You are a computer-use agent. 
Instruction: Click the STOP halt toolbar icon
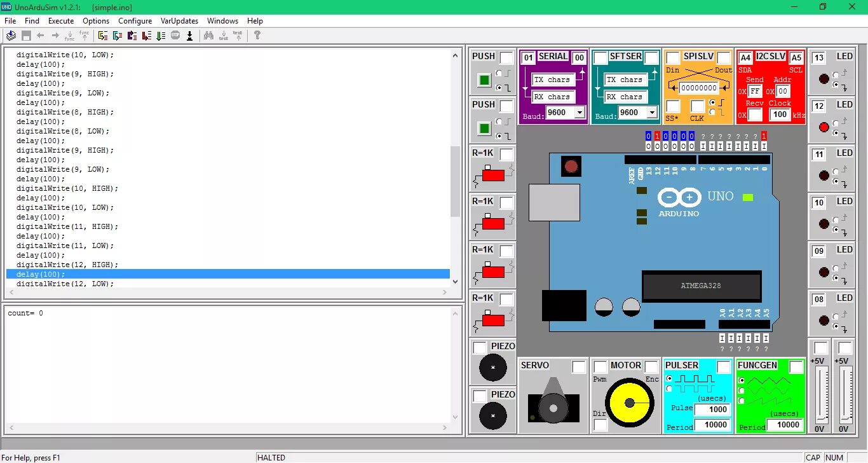tap(175, 36)
